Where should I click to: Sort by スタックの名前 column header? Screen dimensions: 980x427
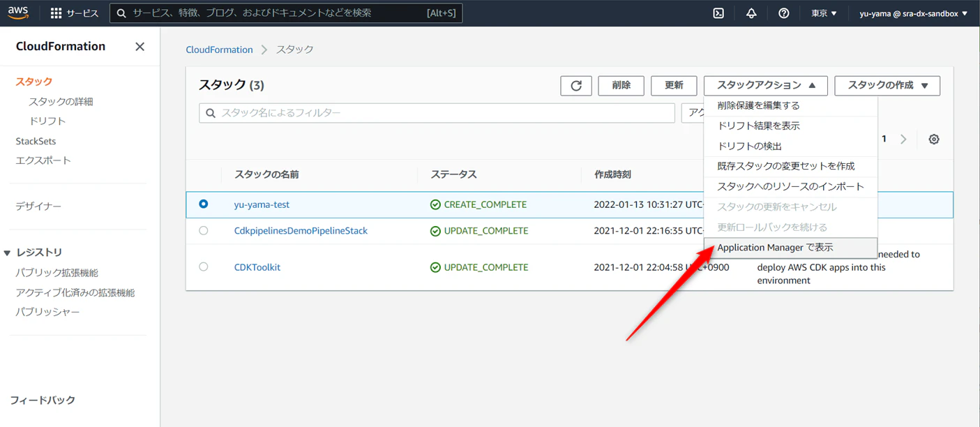[266, 174]
